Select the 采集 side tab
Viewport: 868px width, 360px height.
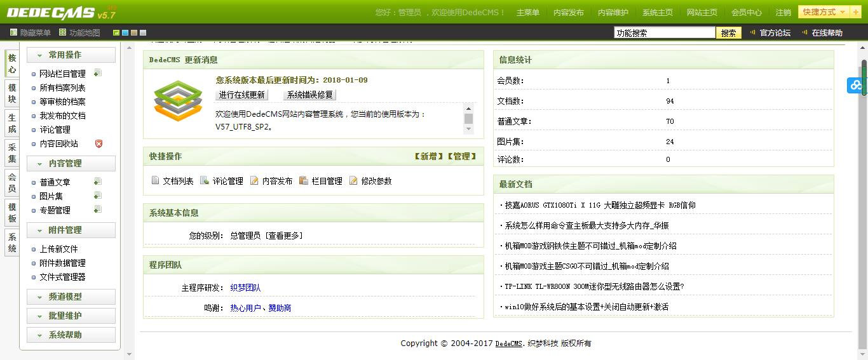(12, 153)
